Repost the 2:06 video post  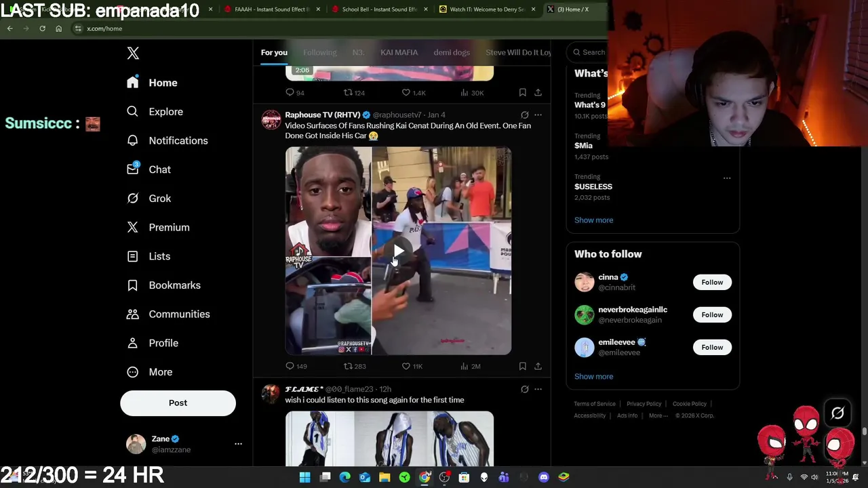tap(348, 93)
